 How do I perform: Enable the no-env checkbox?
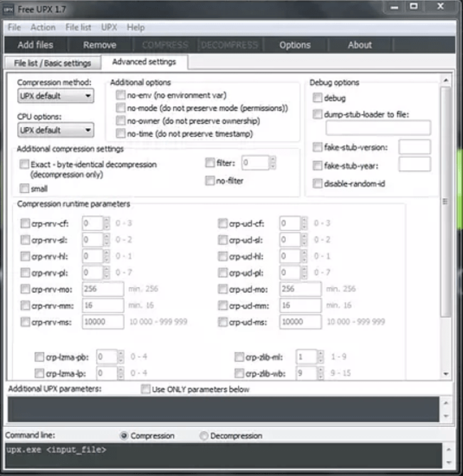coord(120,96)
